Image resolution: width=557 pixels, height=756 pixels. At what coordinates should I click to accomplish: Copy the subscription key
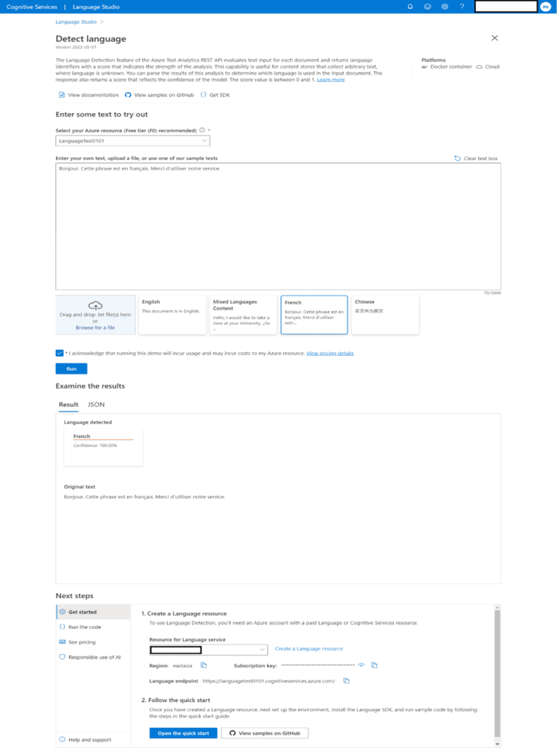pyautogui.click(x=374, y=665)
